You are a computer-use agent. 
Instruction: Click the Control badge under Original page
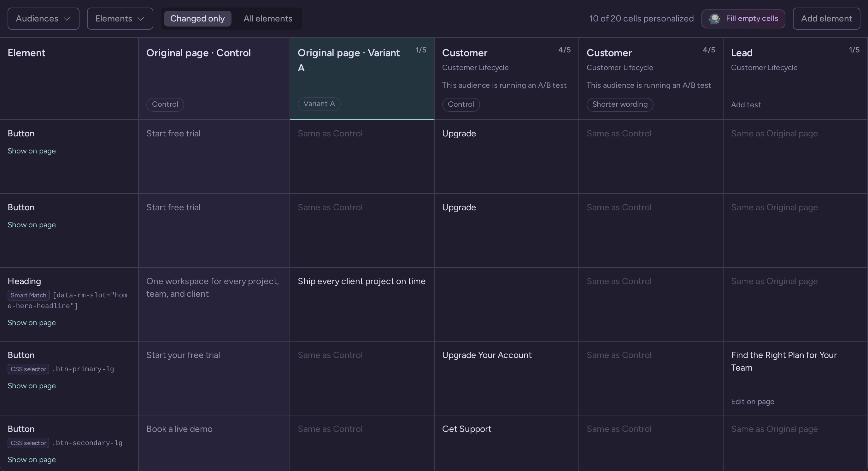coord(165,104)
